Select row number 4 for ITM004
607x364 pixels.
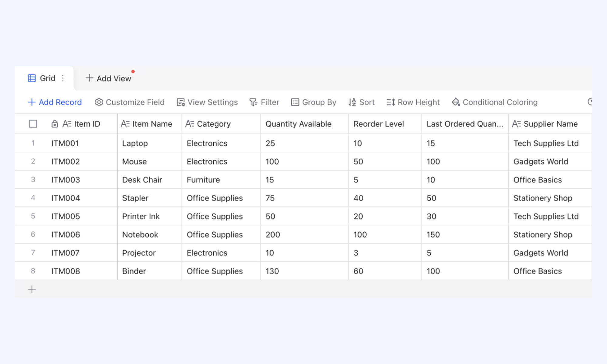[x=33, y=198]
